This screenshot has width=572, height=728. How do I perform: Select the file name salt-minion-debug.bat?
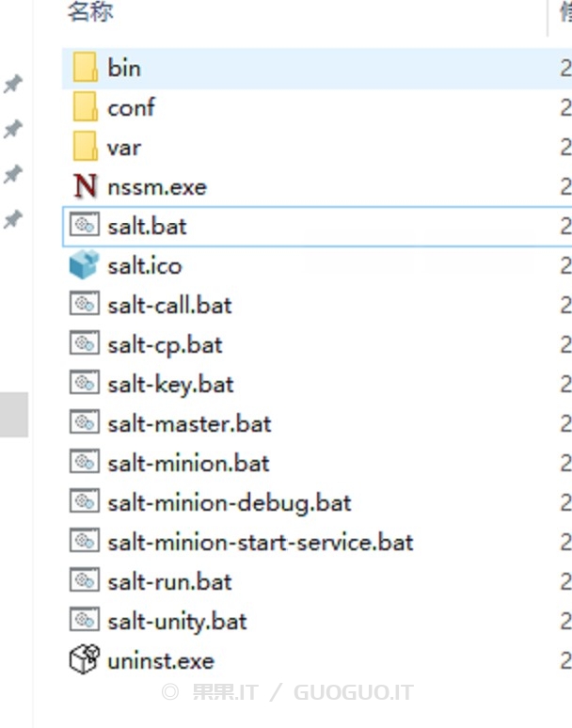pyautogui.click(x=230, y=504)
